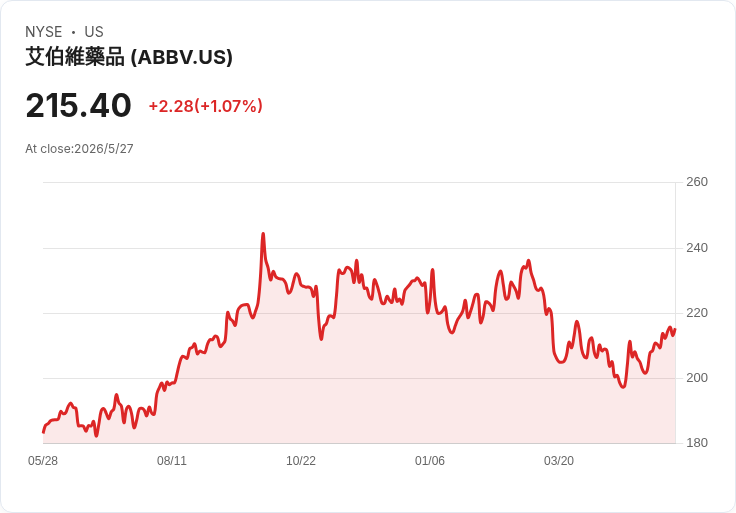Image resolution: width=736 pixels, height=513 pixels.
Task: Click the 220 price axis label
Action: click(x=697, y=313)
